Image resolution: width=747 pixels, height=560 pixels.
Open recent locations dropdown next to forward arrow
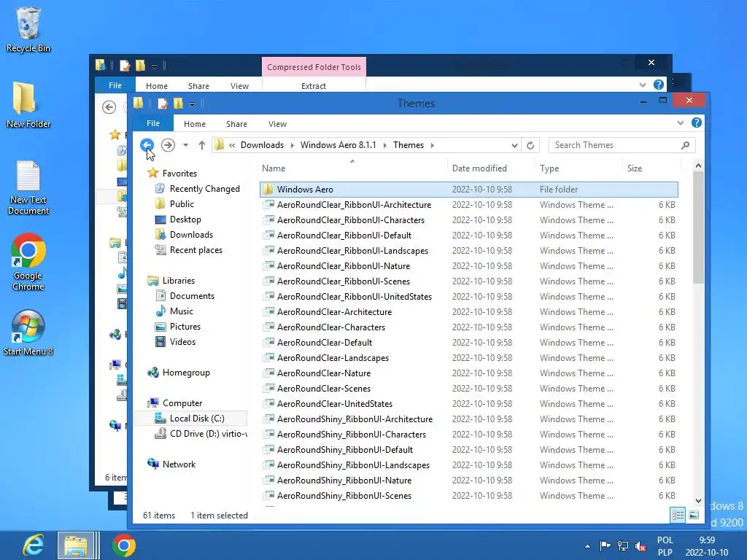click(x=186, y=145)
